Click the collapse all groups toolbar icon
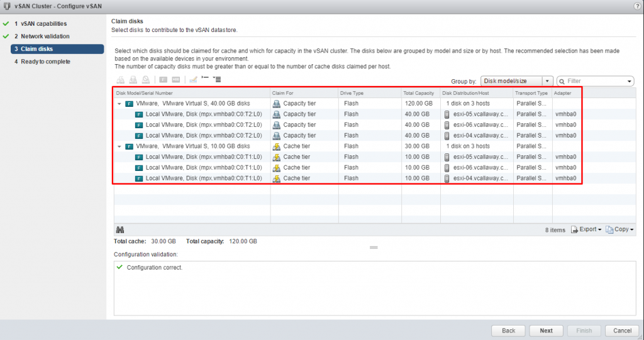Image resolution: width=644 pixels, height=340 pixels. tap(205, 78)
